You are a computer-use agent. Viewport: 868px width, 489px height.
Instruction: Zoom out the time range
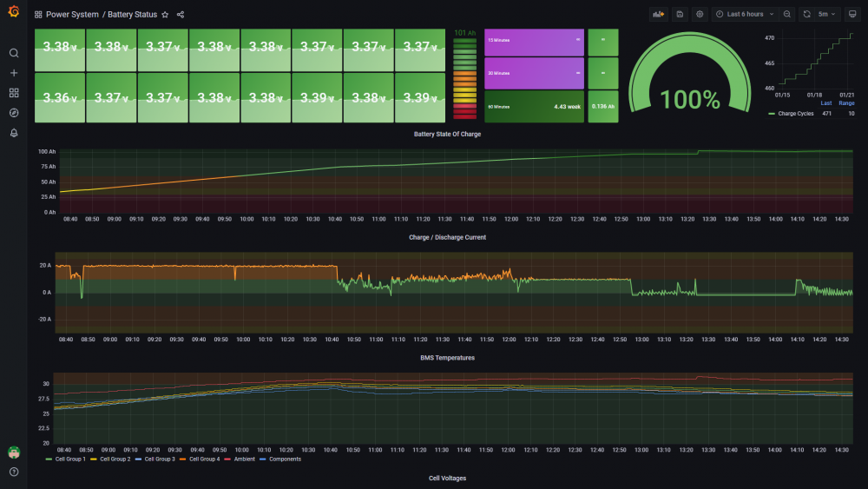pos(786,15)
